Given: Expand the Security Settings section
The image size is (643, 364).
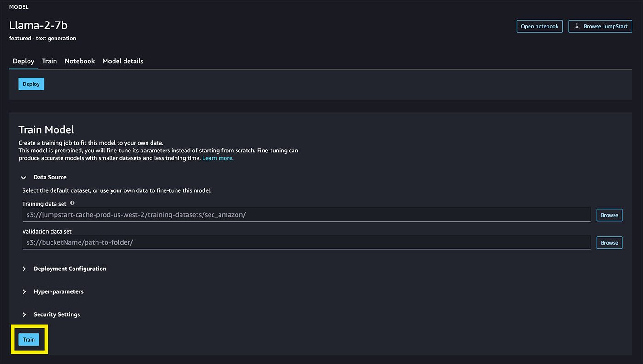Looking at the screenshot, I should click(x=51, y=315).
